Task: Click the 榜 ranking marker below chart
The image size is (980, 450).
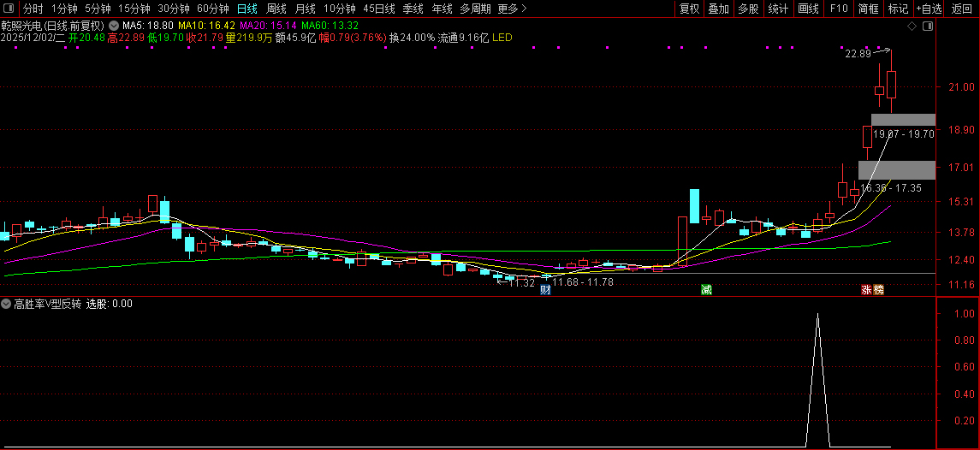Action: click(x=879, y=289)
